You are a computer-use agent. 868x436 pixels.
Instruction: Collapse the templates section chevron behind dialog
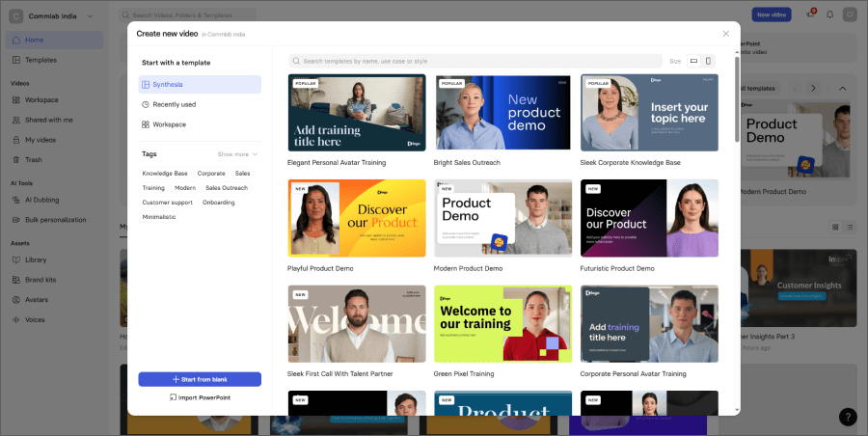(842, 88)
